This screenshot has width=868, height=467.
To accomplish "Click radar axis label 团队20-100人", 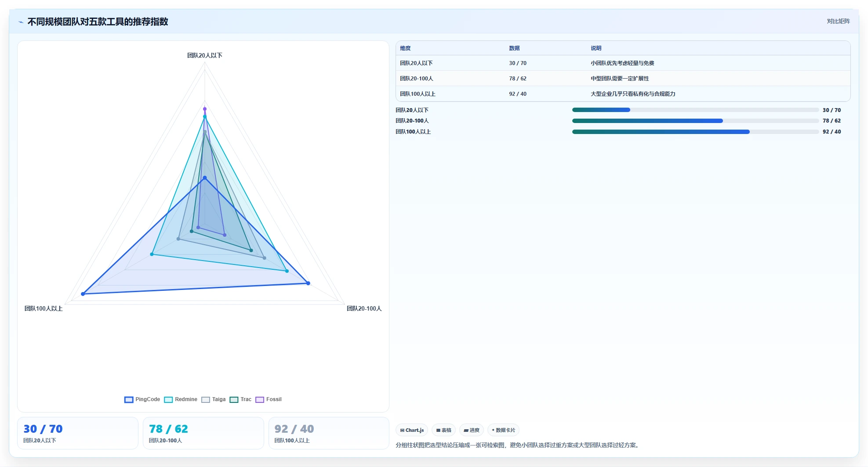I will [364, 308].
